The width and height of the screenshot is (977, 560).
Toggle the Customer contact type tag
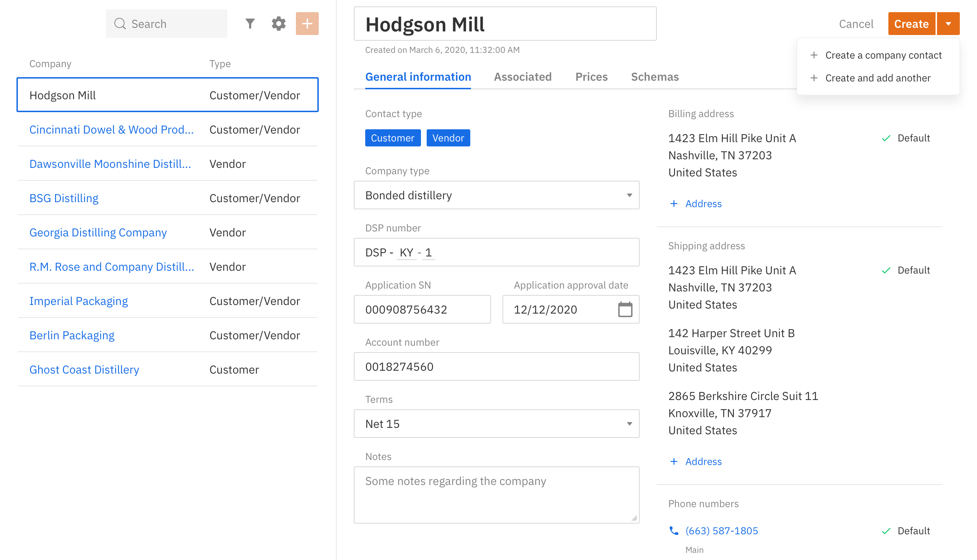click(392, 138)
